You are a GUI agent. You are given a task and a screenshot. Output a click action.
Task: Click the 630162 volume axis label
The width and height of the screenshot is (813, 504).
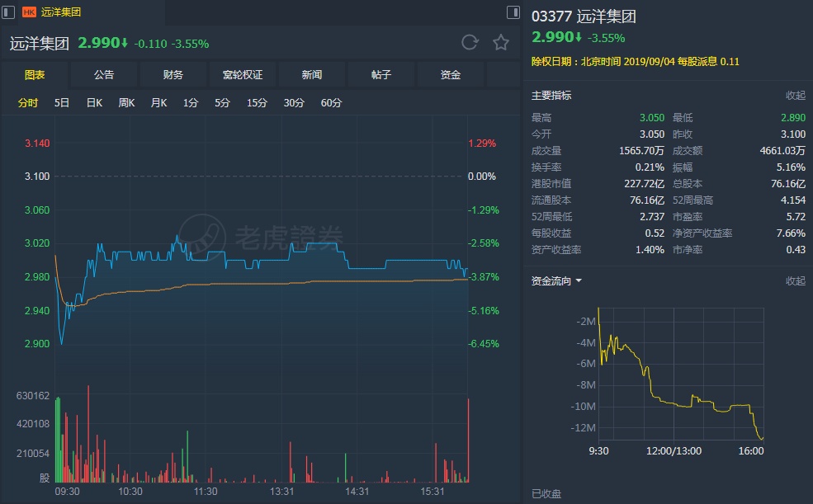(33, 396)
